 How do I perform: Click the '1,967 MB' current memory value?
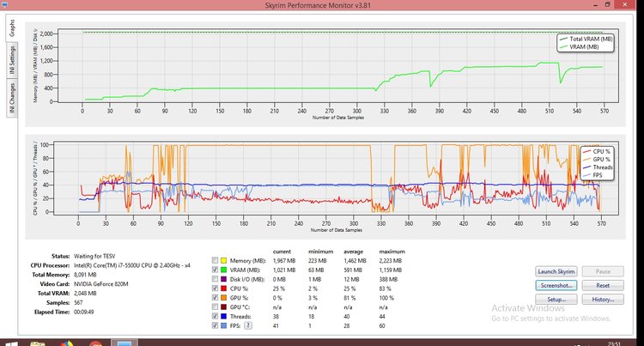click(284, 261)
